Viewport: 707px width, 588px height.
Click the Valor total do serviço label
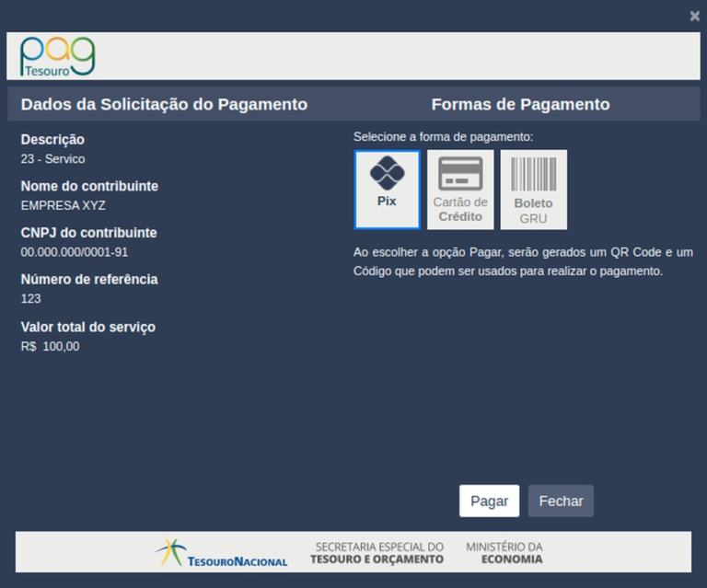88,327
